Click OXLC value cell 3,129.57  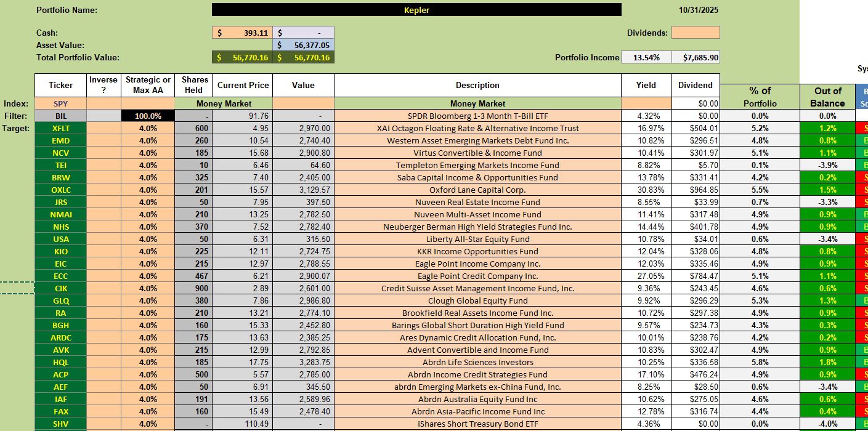click(x=303, y=190)
